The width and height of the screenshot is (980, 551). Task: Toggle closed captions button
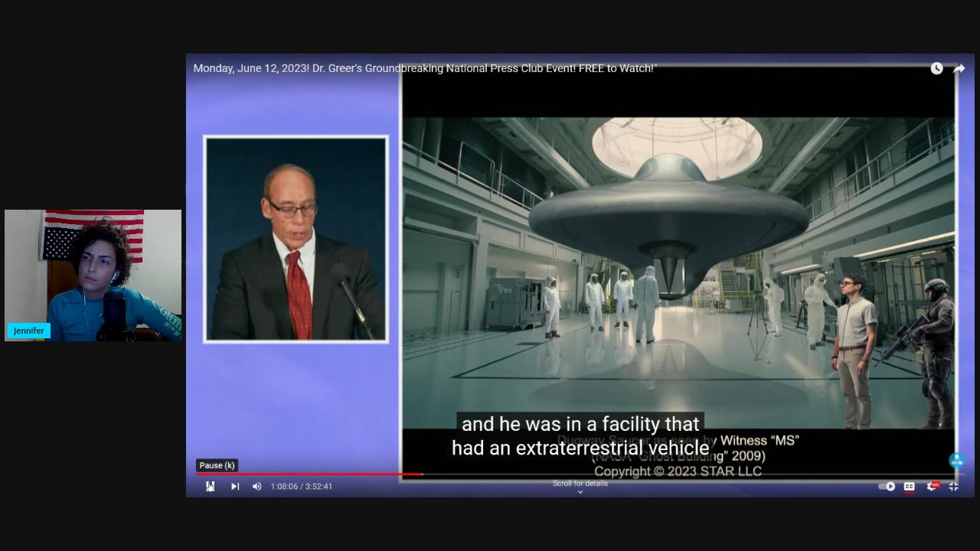click(x=909, y=486)
